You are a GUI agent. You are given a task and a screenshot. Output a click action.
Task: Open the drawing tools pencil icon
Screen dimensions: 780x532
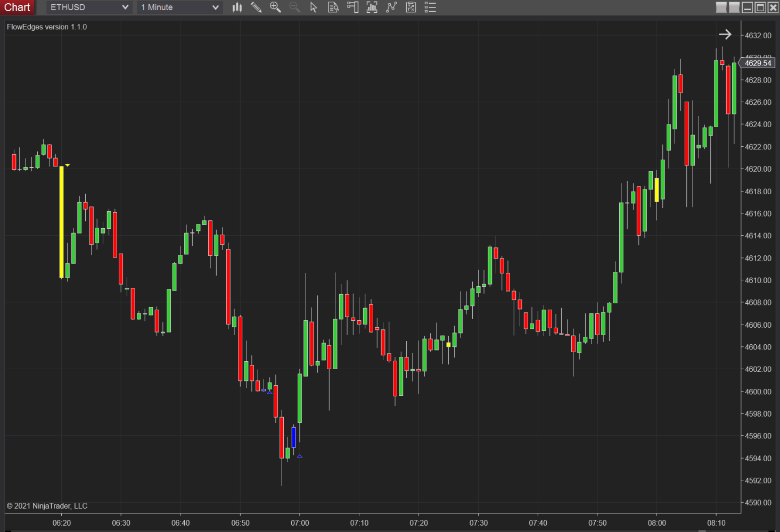[256, 7]
